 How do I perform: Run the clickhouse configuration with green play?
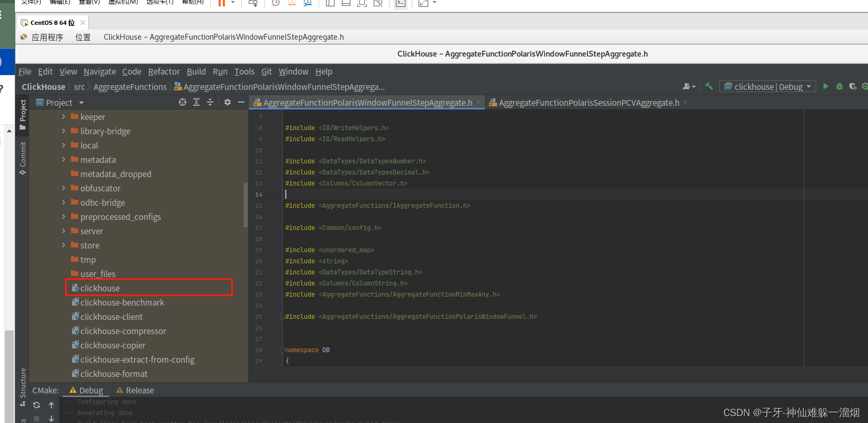tap(826, 86)
